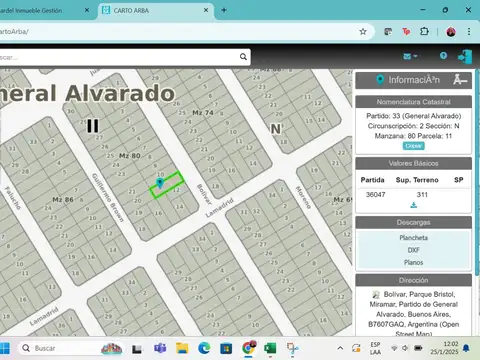Open the Planos download link
The height and width of the screenshot is (360, 480).
pyautogui.click(x=413, y=262)
